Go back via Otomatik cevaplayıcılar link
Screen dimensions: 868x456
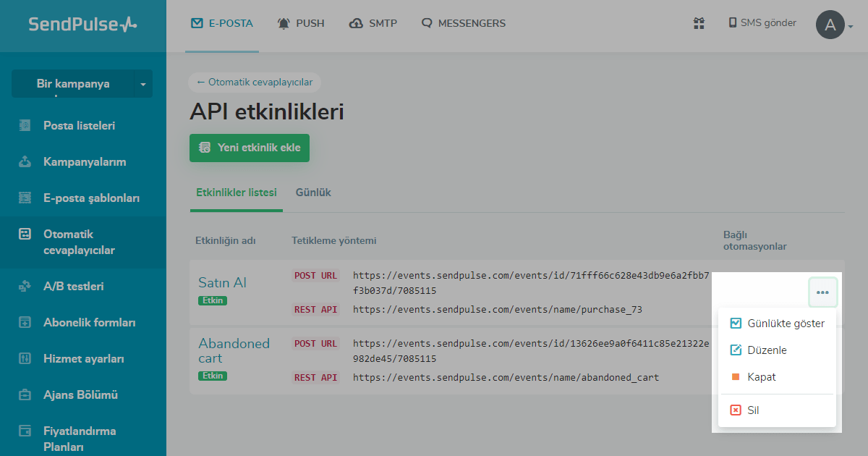(x=255, y=83)
